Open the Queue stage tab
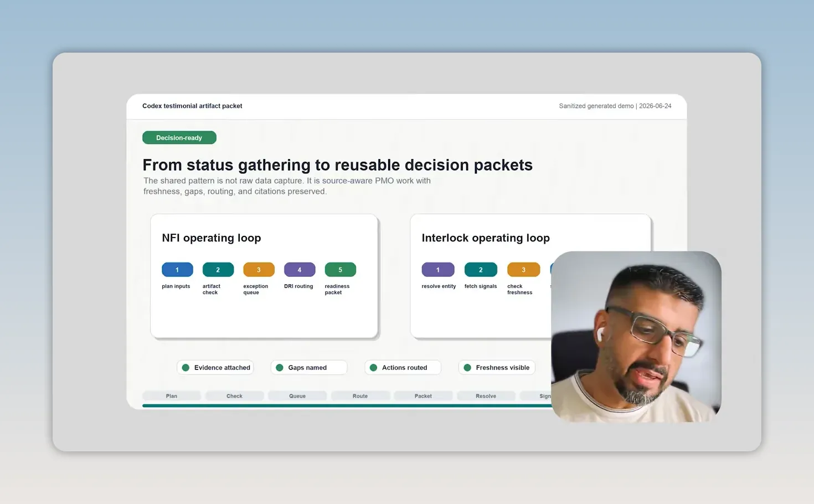Viewport: 814px width, 504px height. pos(297,396)
